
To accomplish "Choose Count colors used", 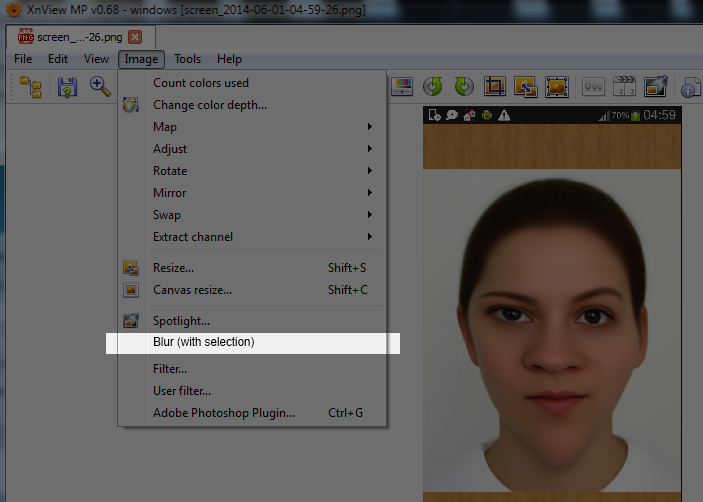I will tap(201, 83).
